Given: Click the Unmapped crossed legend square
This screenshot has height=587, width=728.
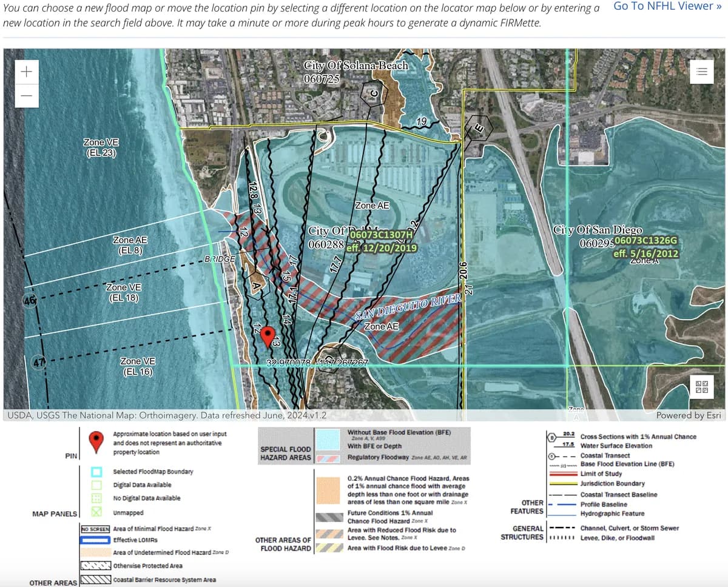Looking at the screenshot, I should point(96,512).
